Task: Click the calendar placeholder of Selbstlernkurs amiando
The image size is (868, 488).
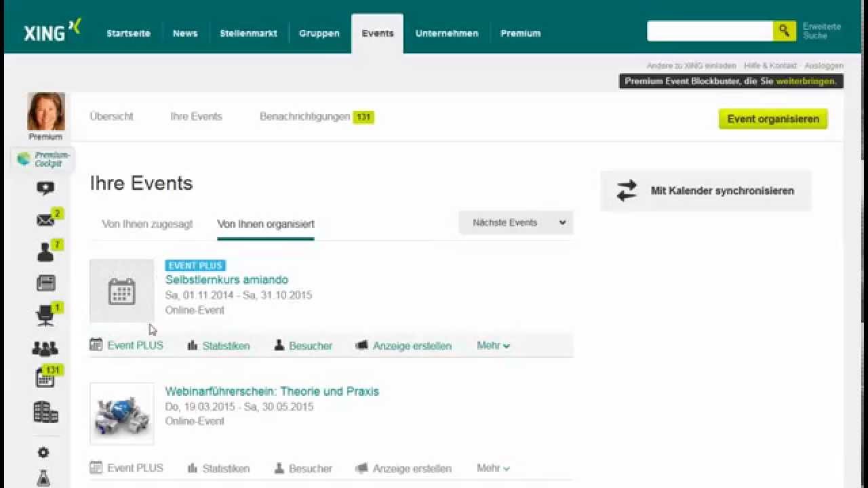Action: click(x=122, y=291)
